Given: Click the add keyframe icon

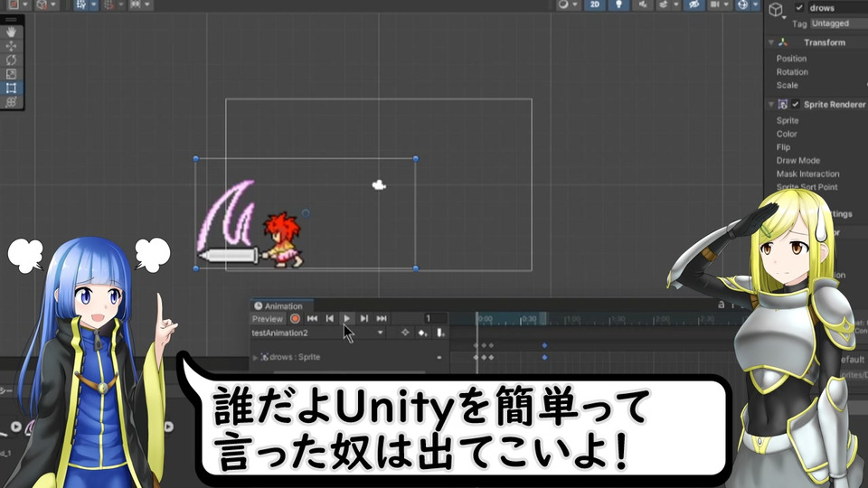Looking at the screenshot, I should (x=423, y=333).
